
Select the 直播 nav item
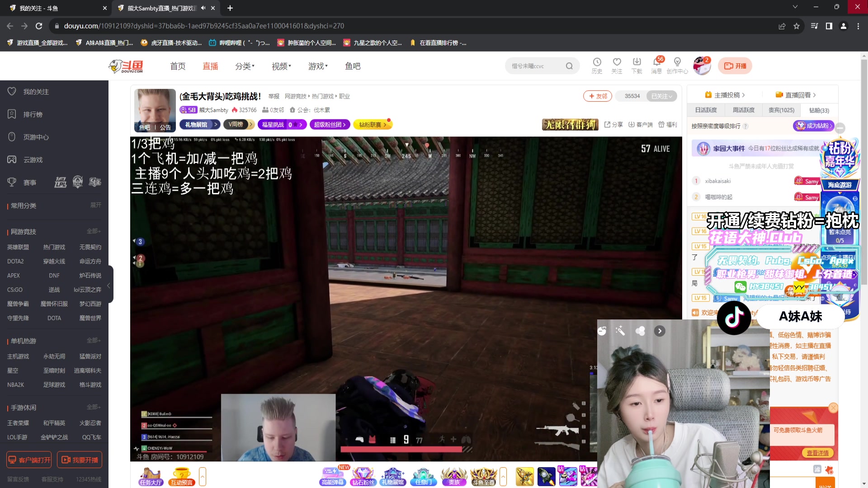tap(210, 66)
